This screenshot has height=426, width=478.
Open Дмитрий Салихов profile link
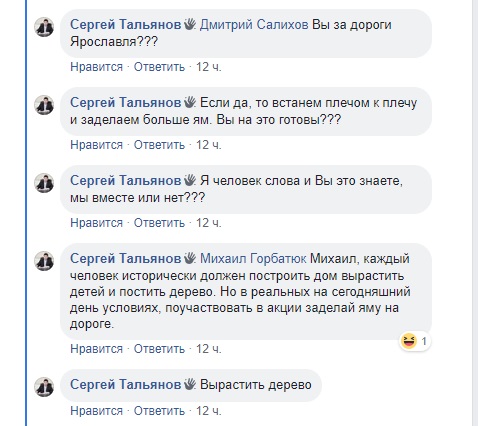coord(254,25)
